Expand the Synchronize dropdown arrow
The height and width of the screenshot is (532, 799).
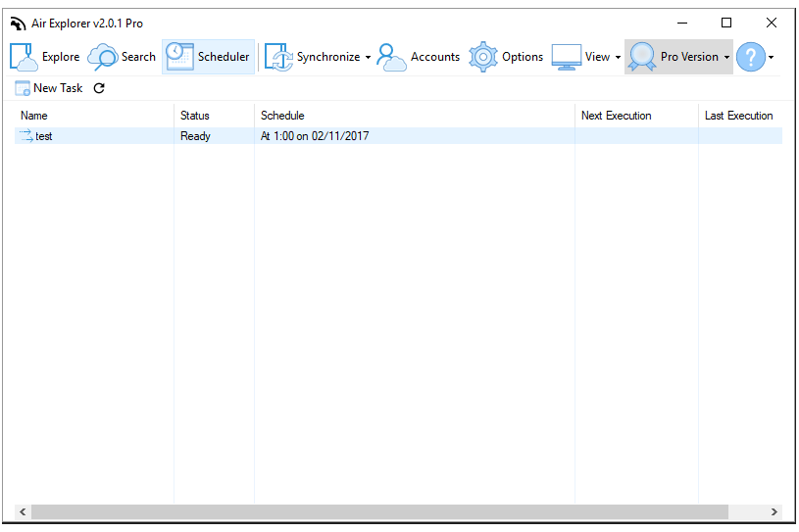[368, 58]
